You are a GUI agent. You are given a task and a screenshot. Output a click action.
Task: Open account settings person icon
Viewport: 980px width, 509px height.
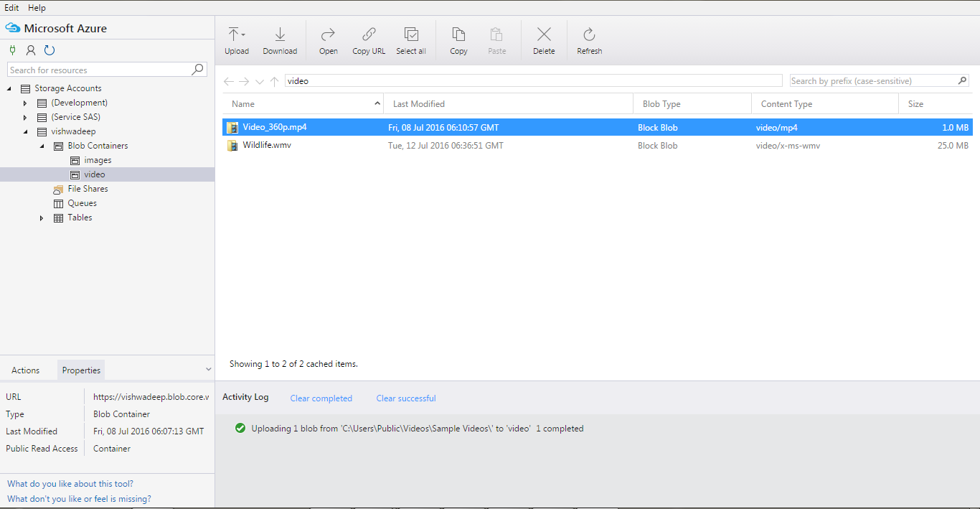point(31,50)
